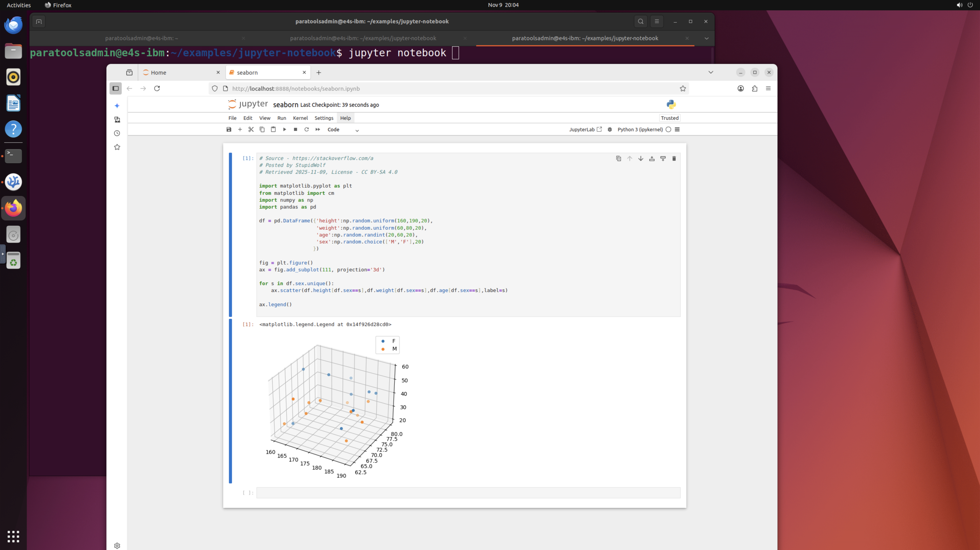Move the cell down with the arrow icon

click(x=641, y=159)
